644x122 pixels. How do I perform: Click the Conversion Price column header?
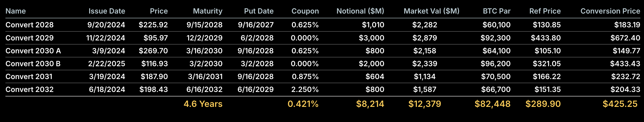click(610, 11)
